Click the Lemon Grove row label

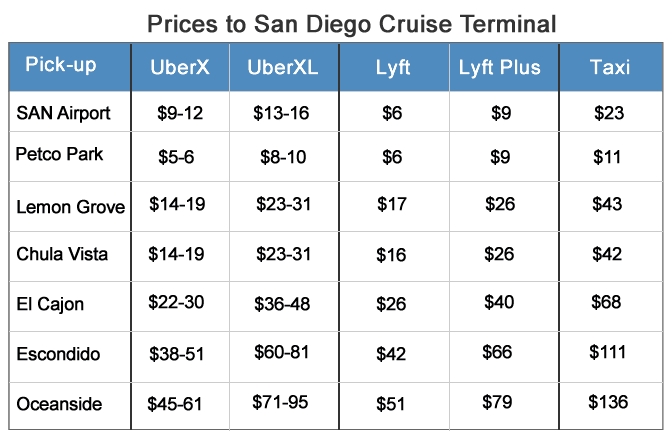click(x=71, y=207)
